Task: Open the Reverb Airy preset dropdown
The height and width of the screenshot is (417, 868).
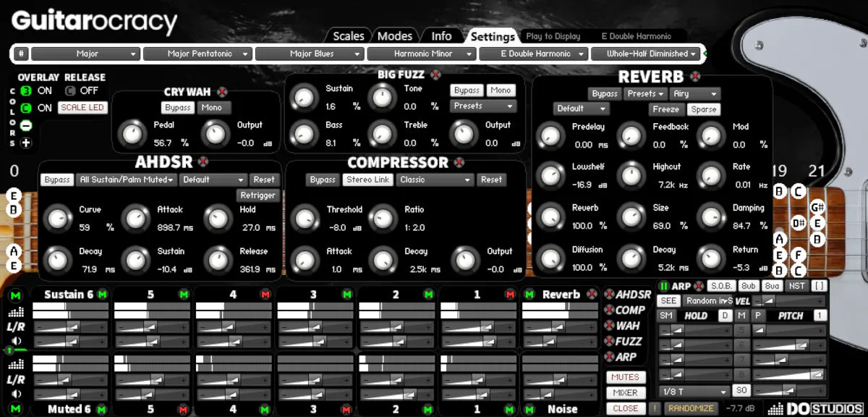Action: [695, 94]
